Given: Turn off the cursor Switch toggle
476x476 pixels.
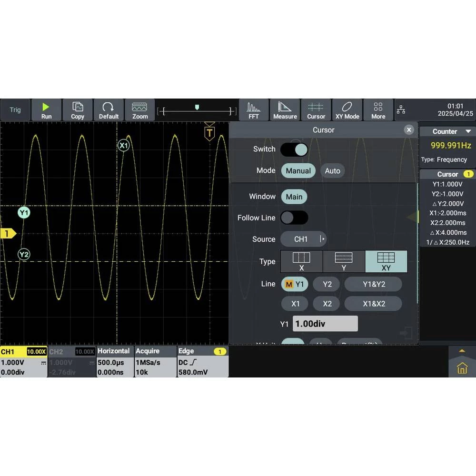Looking at the screenshot, I should (294, 149).
